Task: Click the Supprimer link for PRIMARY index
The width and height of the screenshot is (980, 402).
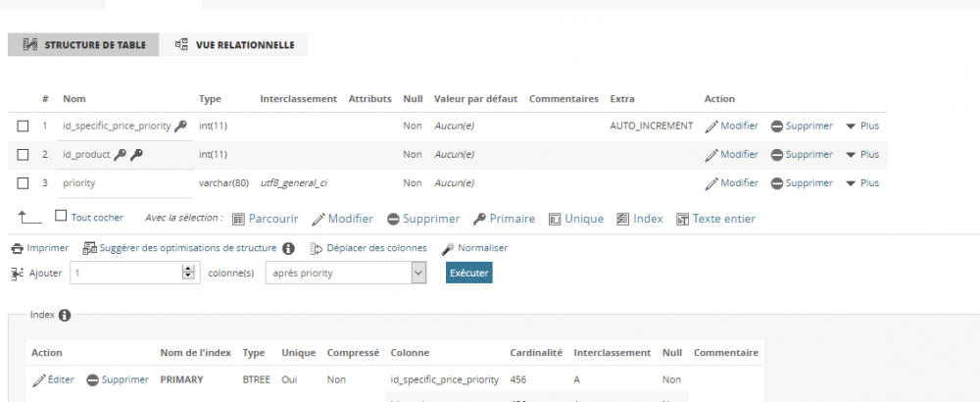Action: 118,380
